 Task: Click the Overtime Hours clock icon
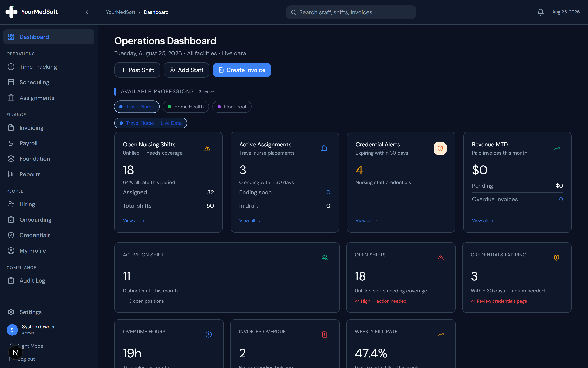pyautogui.click(x=209, y=334)
